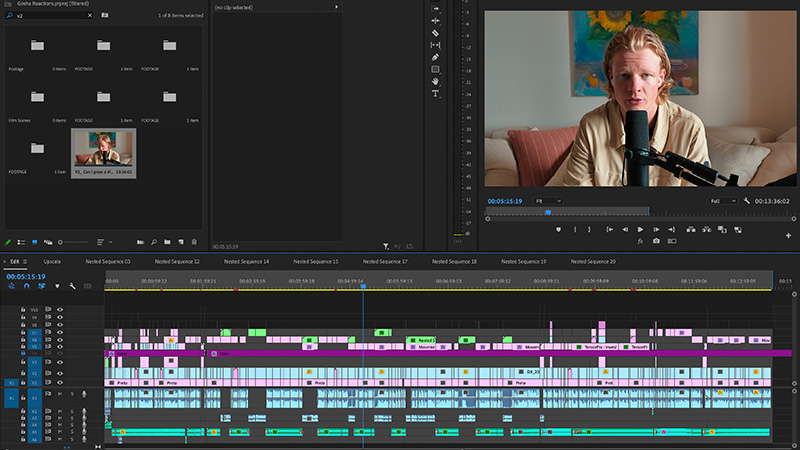This screenshot has height=450, width=800.
Task: Select the Pen tool
Action: click(x=435, y=57)
